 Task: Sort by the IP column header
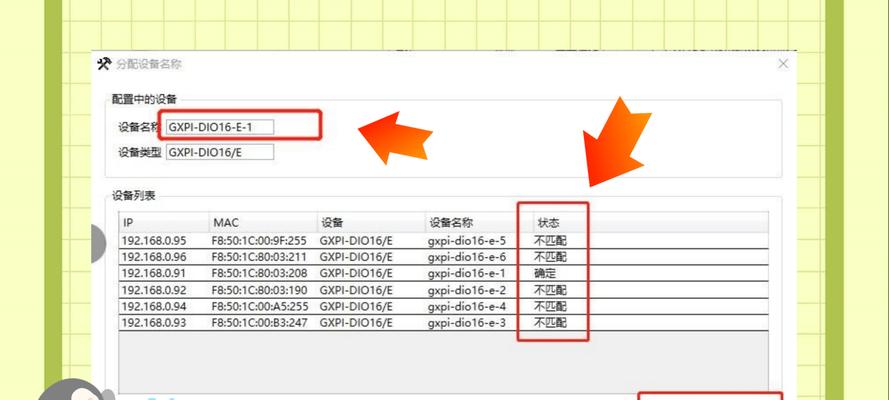click(x=164, y=223)
